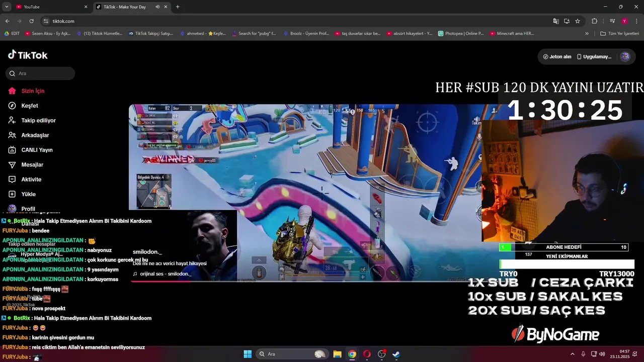Show hidden system tray icons
The image size is (644, 362).
click(x=572, y=354)
